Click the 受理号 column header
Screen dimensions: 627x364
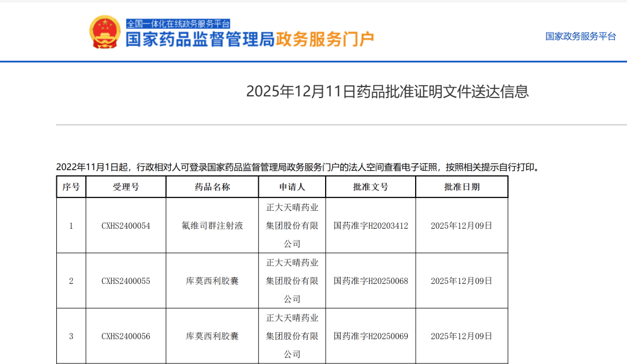click(125, 186)
